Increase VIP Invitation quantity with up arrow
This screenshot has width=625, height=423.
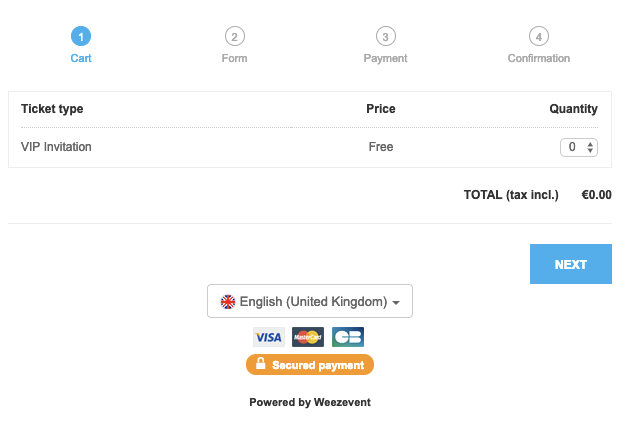pos(590,144)
